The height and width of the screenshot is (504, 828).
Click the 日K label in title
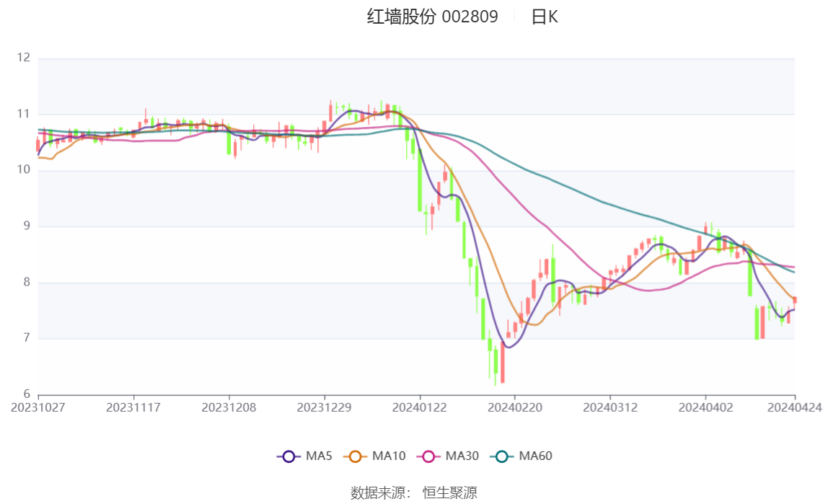(545, 17)
